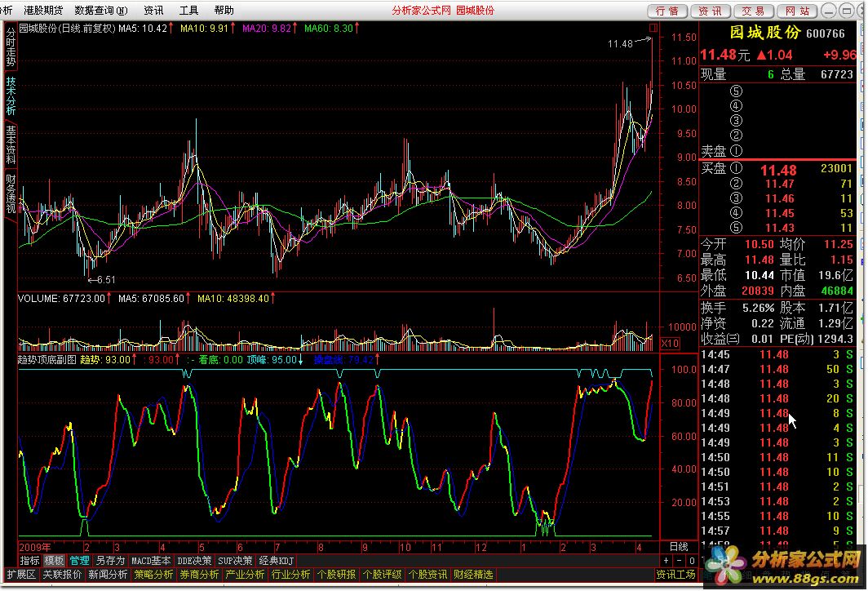The height and width of the screenshot is (591, 868).
Task: Open the 港股期货 menu
Action: [x=43, y=11]
